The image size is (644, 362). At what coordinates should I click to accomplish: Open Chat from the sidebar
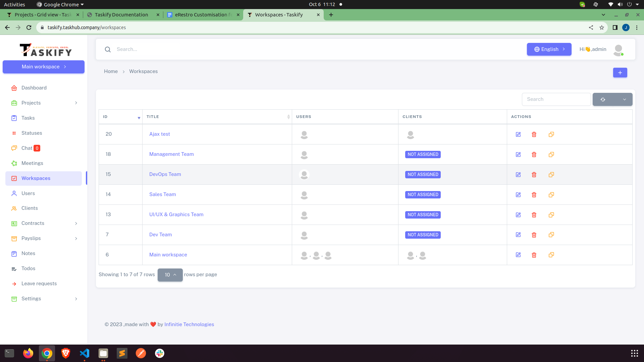(28, 148)
